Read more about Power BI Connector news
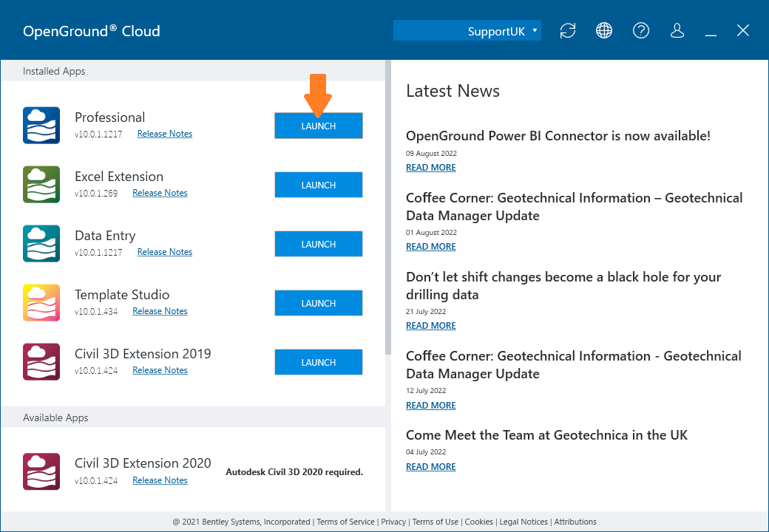Screen dimensions: 769x532 [x=430, y=168]
